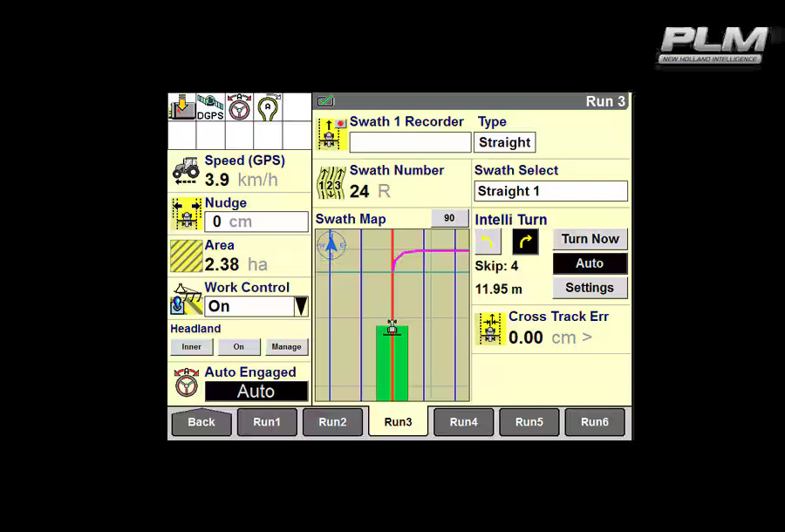
Task: Switch to the Run4 tab
Action: (463, 422)
